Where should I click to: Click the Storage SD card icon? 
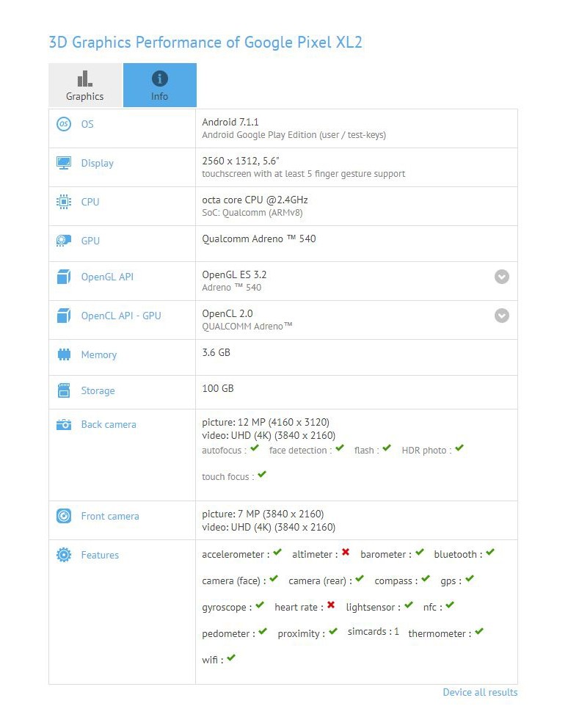click(64, 390)
